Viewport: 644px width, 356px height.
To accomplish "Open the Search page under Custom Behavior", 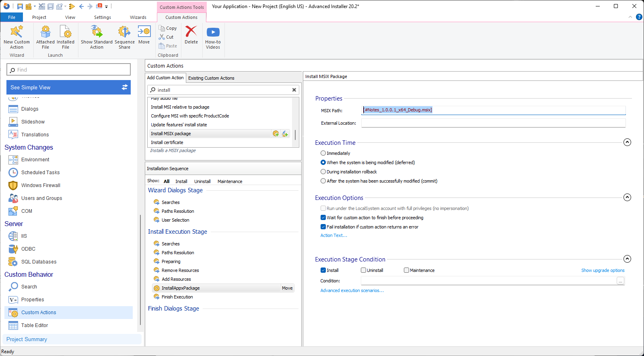I will pyautogui.click(x=29, y=287).
